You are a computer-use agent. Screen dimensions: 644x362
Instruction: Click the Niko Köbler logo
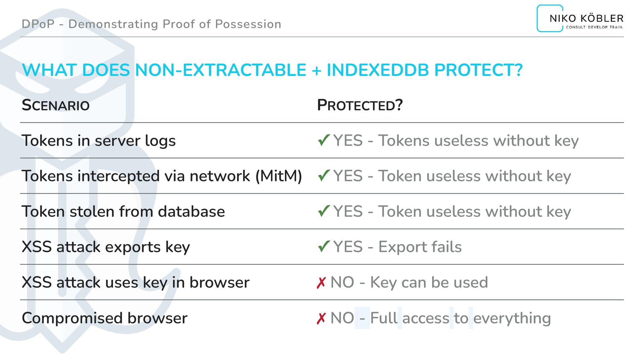click(580, 18)
